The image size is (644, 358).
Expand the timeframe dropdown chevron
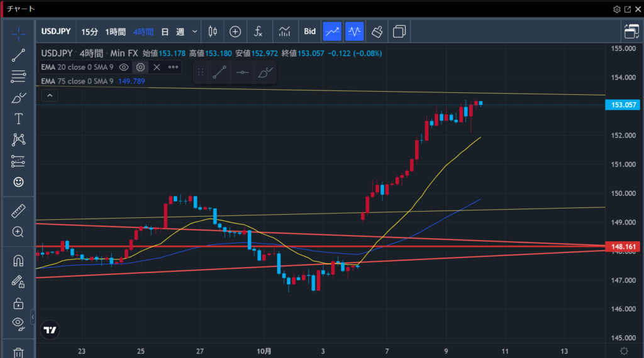pos(195,31)
